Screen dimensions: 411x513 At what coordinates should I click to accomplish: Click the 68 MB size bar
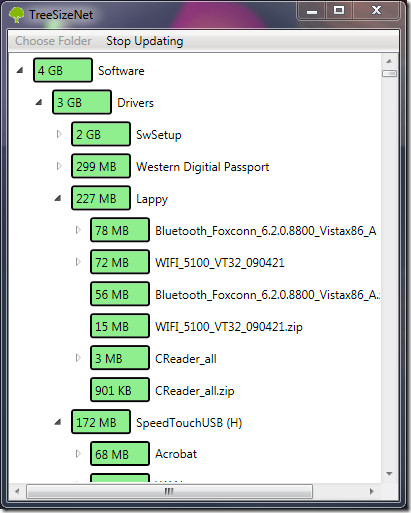[x=120, y=454]
